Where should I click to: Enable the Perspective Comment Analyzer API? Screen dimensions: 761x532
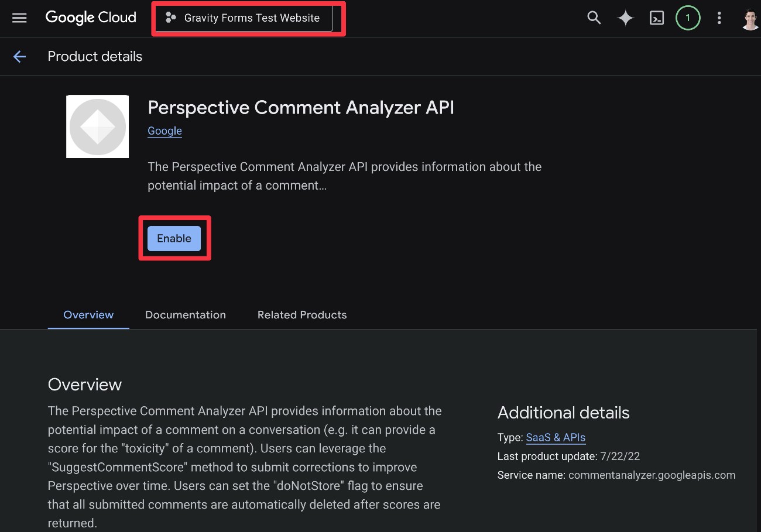(x=173, y=238)
